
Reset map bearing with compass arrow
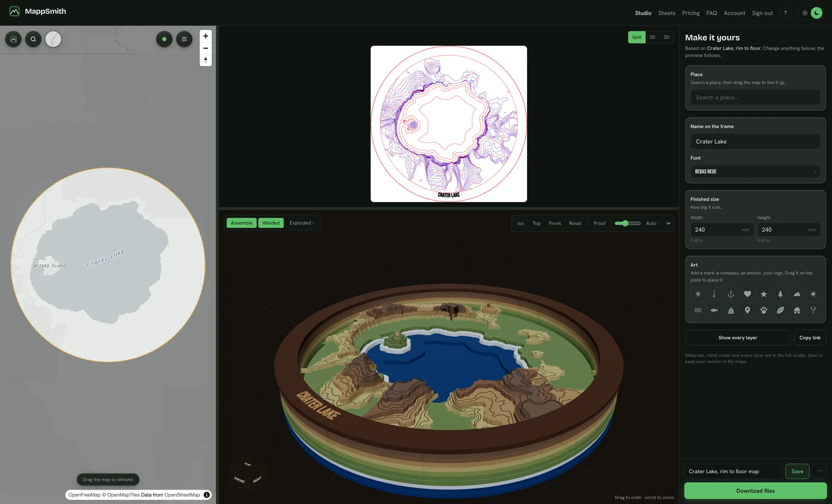point(206,60)
